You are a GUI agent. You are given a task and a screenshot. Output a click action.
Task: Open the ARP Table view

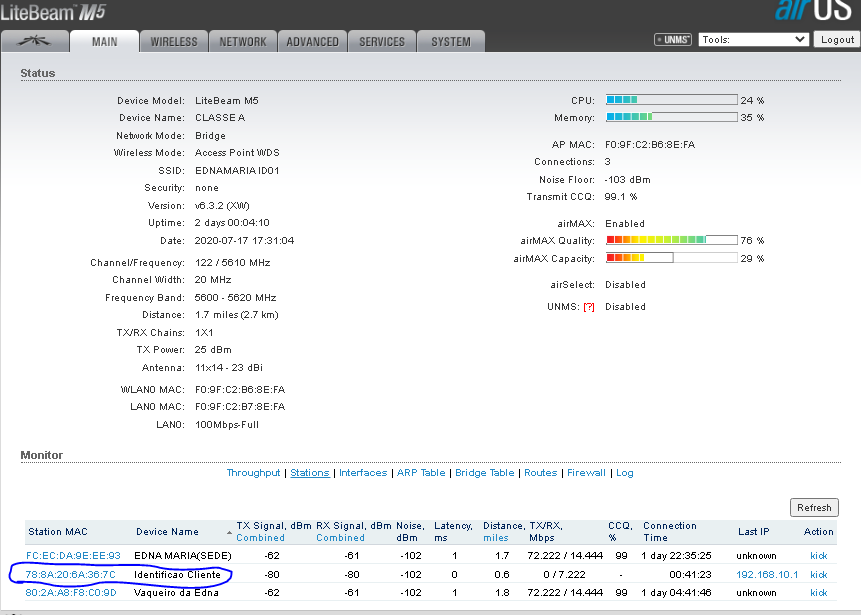tap(419, 473)
